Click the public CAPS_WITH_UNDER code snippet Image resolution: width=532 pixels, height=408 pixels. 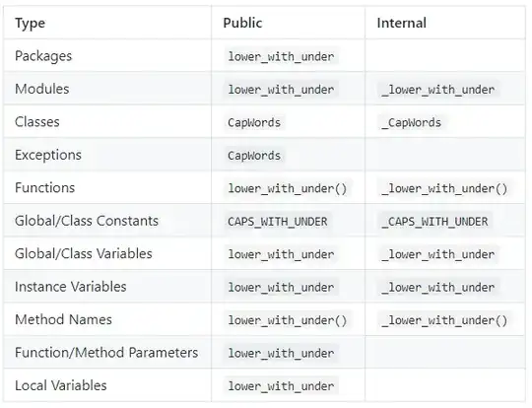[x=278, y=222]
